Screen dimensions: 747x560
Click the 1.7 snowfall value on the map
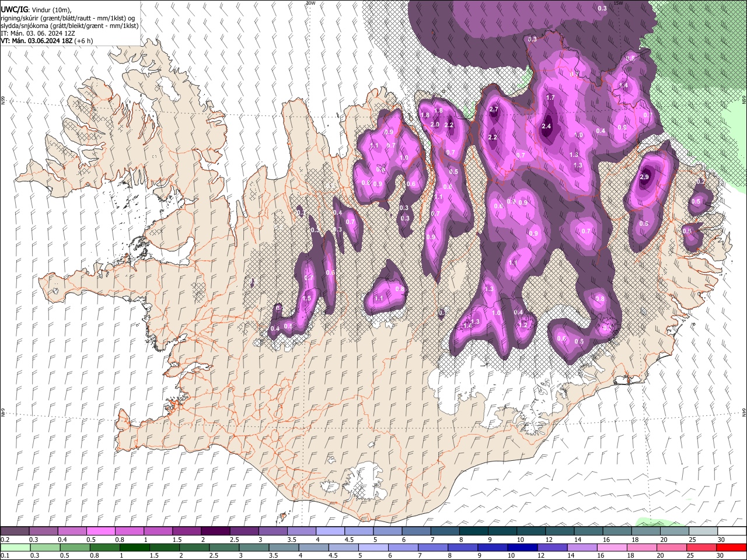click(550, 97)
